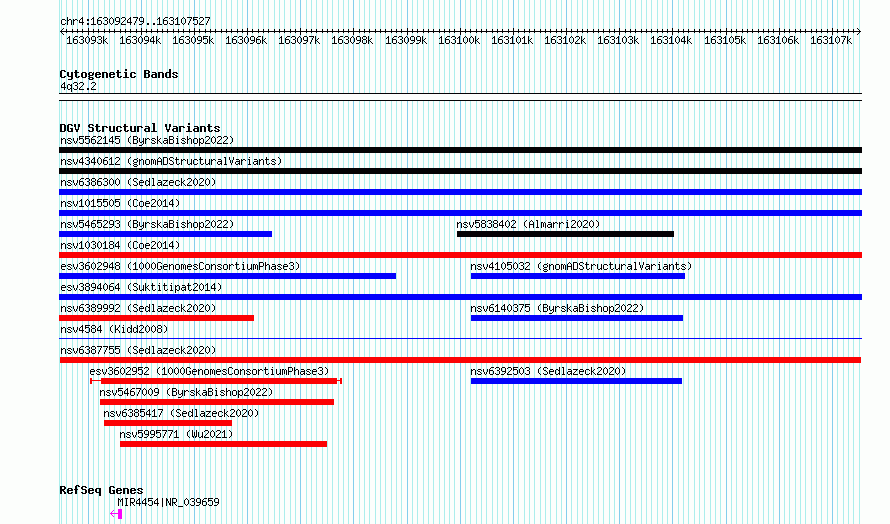The height and width of the screenshot is (524, 890).
Task: Select the nsv1015505 (Coe2014) blue bar
Action: [460, 213]
